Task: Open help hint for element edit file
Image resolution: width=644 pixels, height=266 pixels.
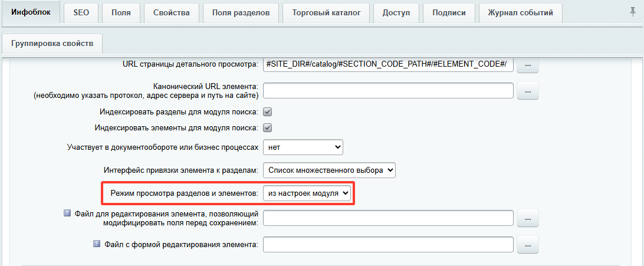Action: tap(67, 214)
